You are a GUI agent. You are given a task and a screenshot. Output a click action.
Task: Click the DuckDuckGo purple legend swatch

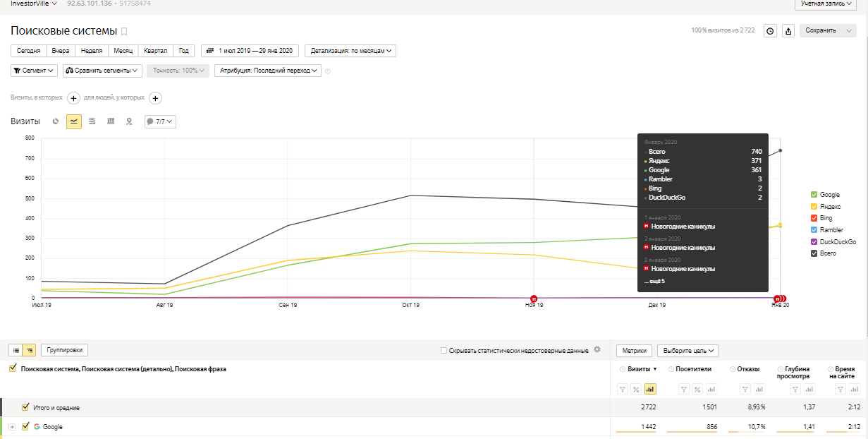click(x=814, y=241)
